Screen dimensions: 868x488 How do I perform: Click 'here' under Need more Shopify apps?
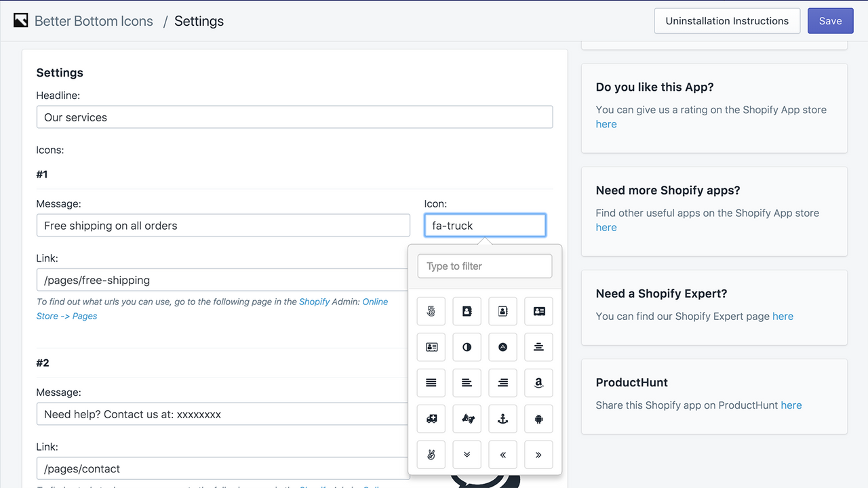pos(606,227)
